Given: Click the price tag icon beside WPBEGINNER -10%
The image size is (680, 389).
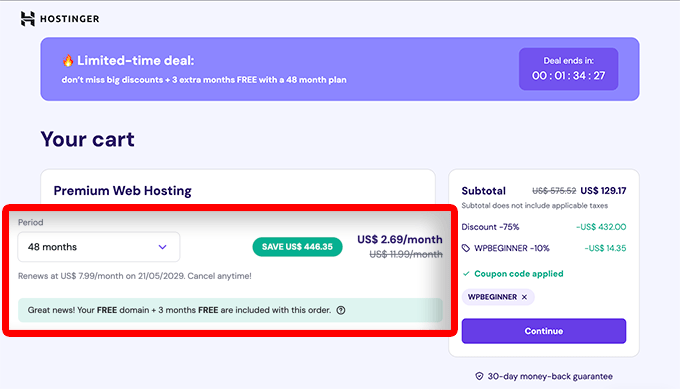Looking at the screenshot, I should [466, 248].
